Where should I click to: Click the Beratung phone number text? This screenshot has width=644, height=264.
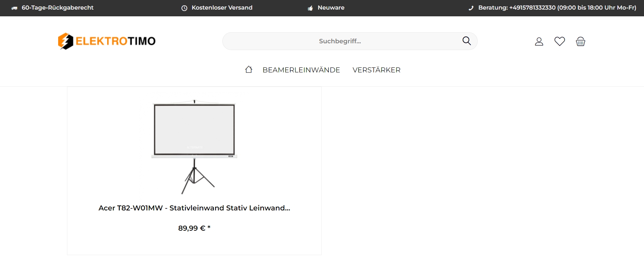coord(557,8)
